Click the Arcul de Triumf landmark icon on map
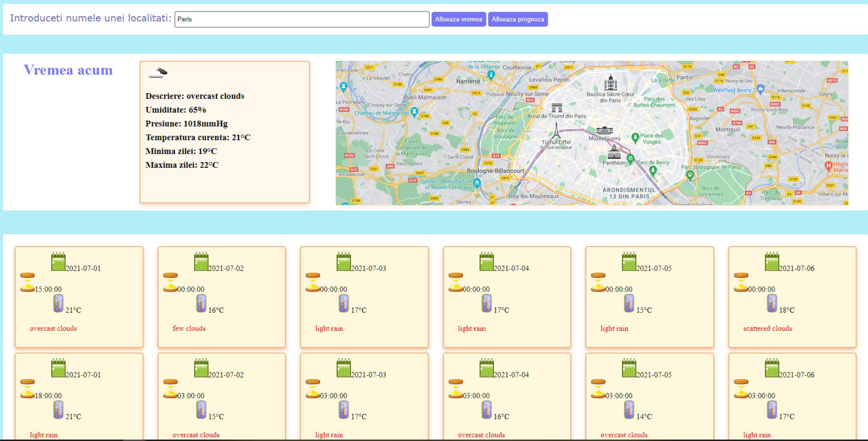Screen dimensions: 868x441 click(557, 108)
